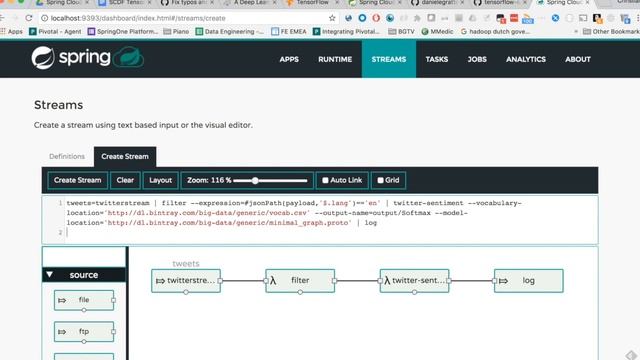Click the tap port below the filter node
Viewport: 640px width, 360px height.
(x=300, y=292)
